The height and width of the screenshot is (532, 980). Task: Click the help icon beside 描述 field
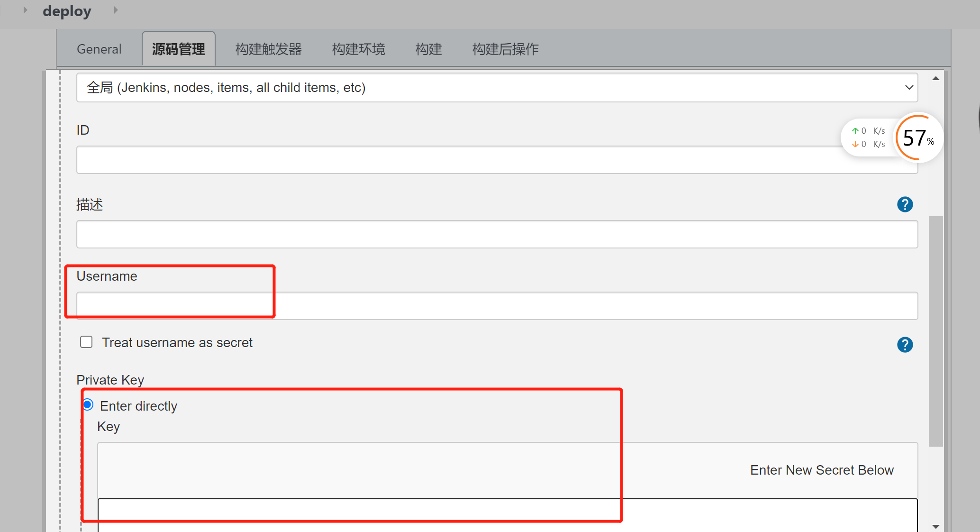coord(905,204)
